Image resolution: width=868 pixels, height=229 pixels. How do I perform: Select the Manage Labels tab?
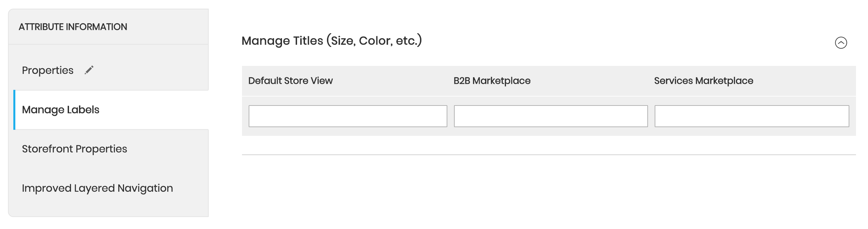click(111, 110)
